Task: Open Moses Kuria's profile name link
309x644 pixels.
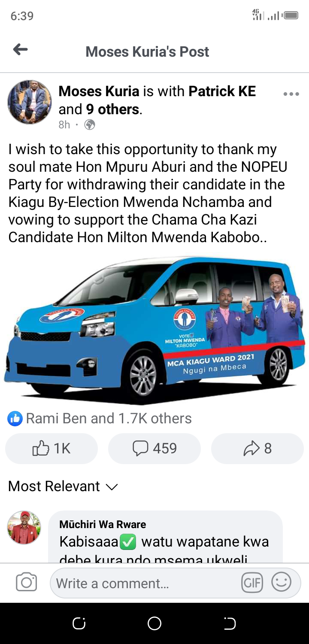Action: pyautogui.click(x=99, y=91)
